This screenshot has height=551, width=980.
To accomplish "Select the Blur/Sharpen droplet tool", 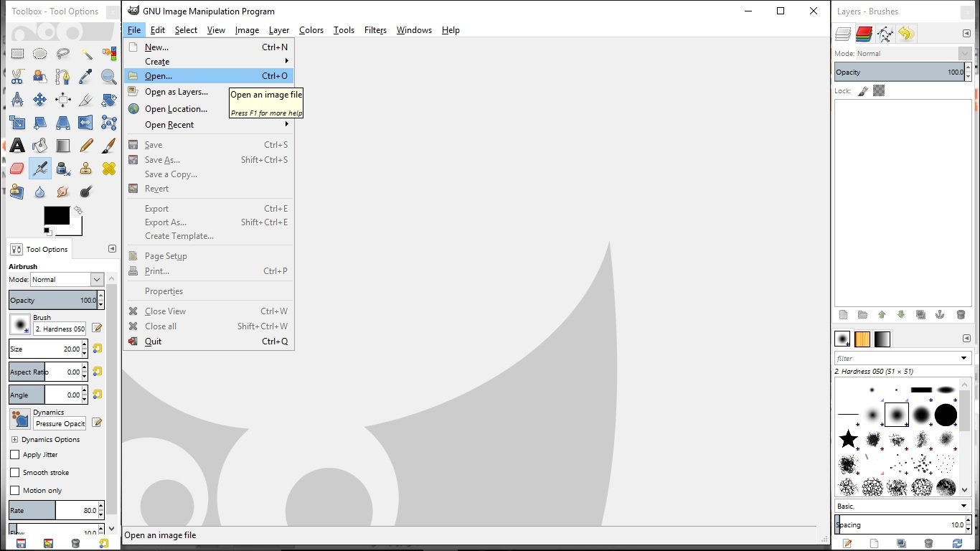I will click(40, 192).
